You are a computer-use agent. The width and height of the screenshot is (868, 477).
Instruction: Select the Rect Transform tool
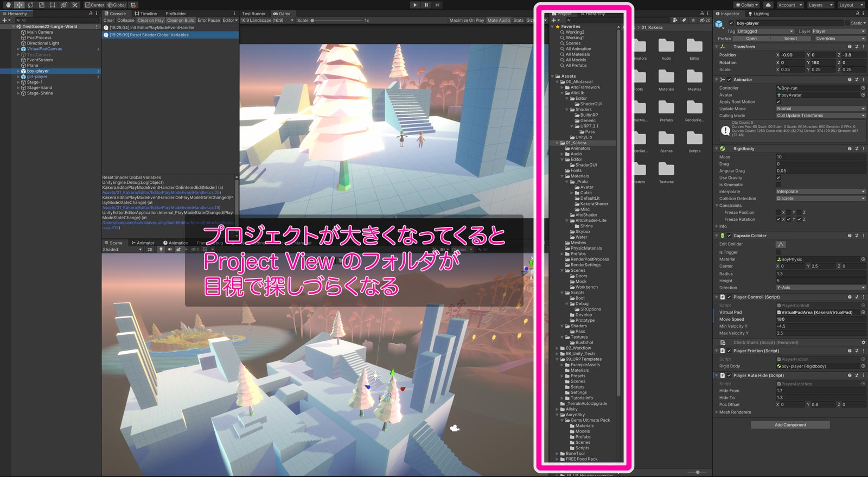[53, 5]
